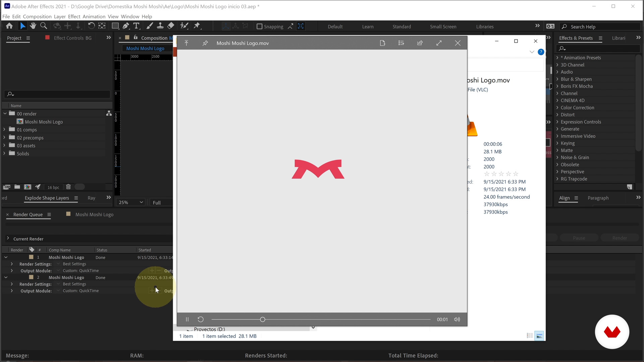The height and width of the screenshot is (362, 644).
Task: Switch to the Render Queue tab
Action: coord(28,215)
